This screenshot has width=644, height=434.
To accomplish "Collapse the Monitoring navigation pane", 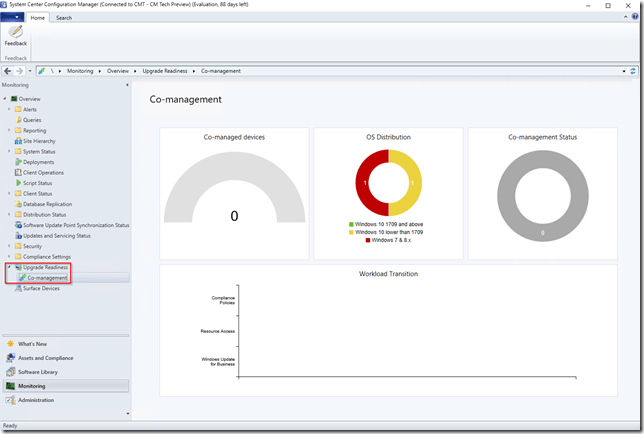I will 125,86.
